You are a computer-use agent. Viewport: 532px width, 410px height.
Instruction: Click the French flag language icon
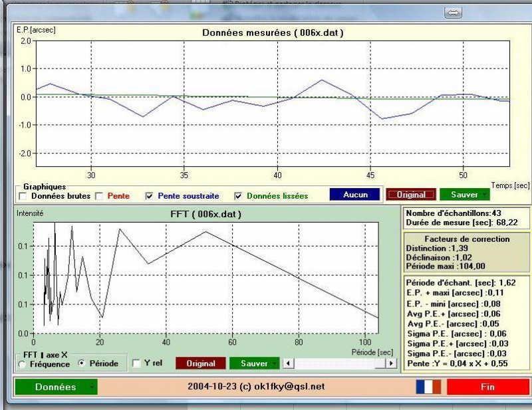click(x=428, y=387)
